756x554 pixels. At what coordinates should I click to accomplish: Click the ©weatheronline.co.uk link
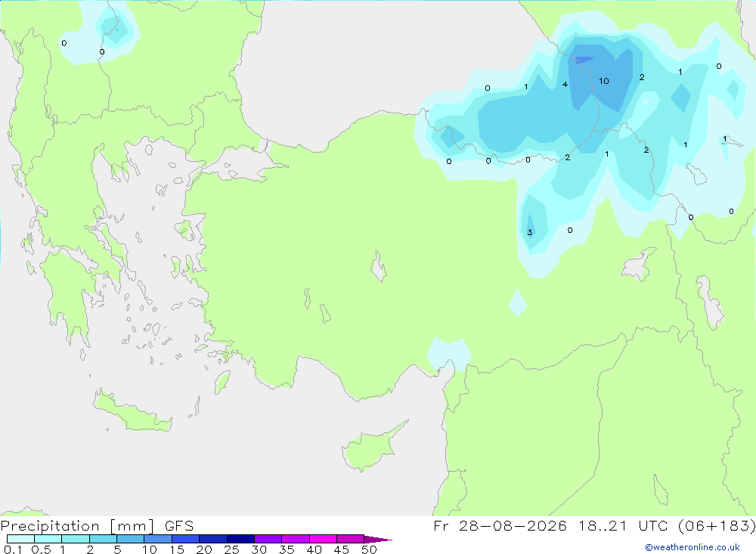point(692,547)
